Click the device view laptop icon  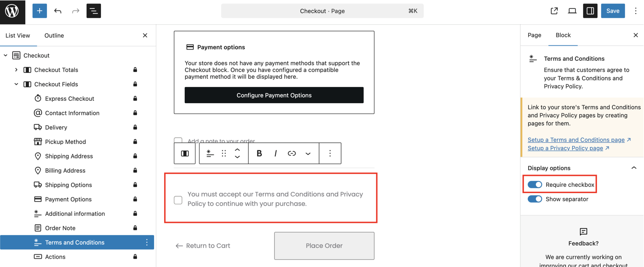[572, 11]
